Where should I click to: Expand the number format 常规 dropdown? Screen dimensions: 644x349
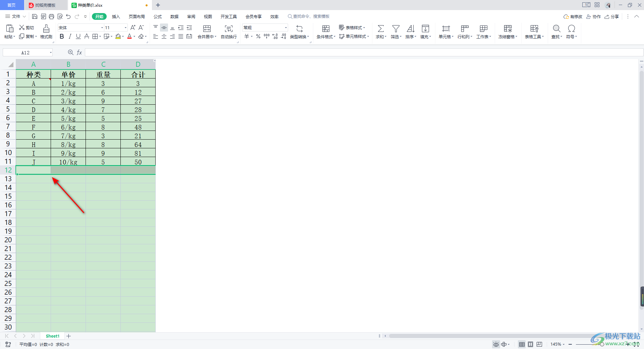286,28
